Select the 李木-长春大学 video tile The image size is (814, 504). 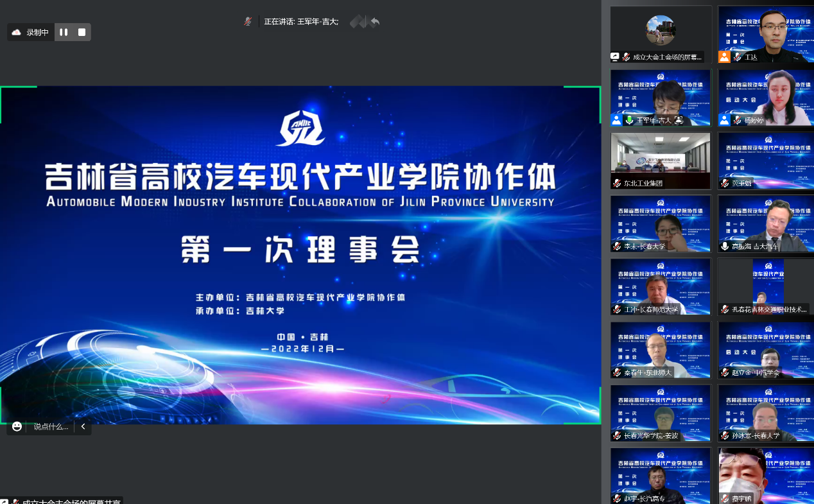click(x=660, y=223)
